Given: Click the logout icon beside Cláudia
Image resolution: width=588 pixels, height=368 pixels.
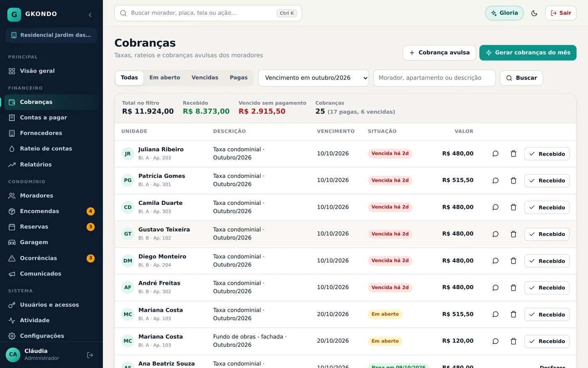Looking at the screenshot, I should (90, 355).
